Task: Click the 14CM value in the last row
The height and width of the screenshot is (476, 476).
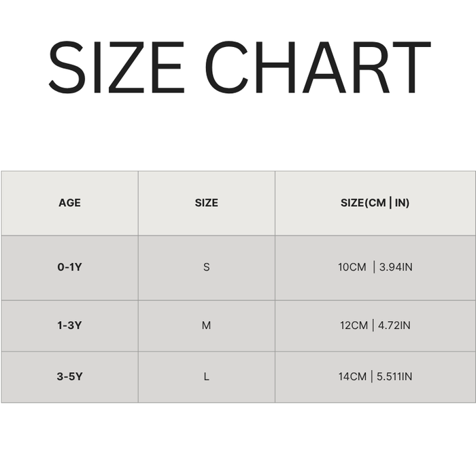Action: [352, 376]
